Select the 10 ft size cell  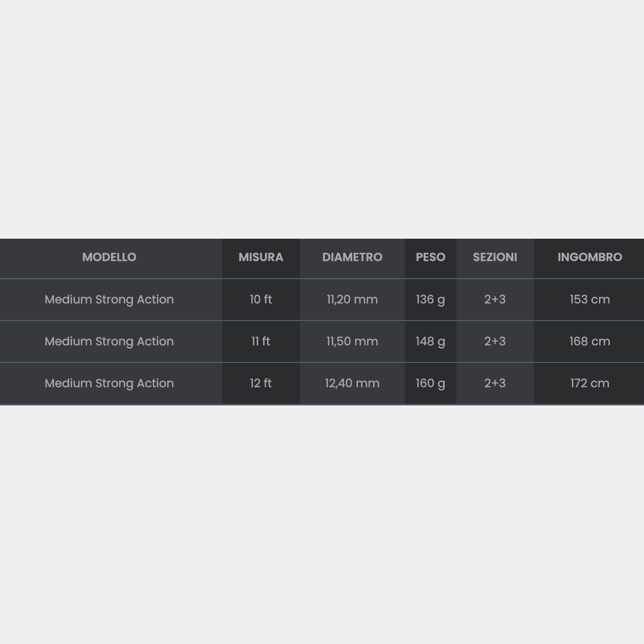click(x=261, y=300)
